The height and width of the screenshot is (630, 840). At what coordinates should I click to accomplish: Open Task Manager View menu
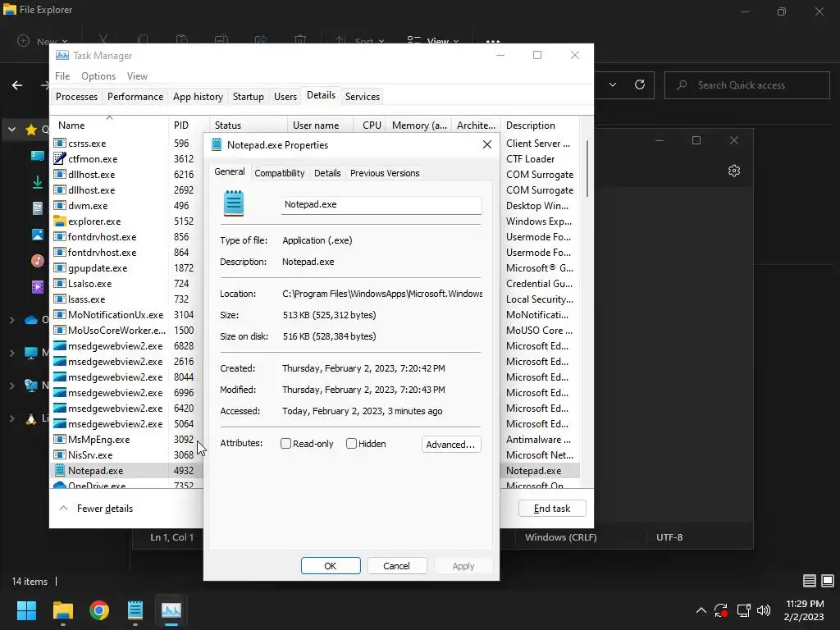click(137, 76)
